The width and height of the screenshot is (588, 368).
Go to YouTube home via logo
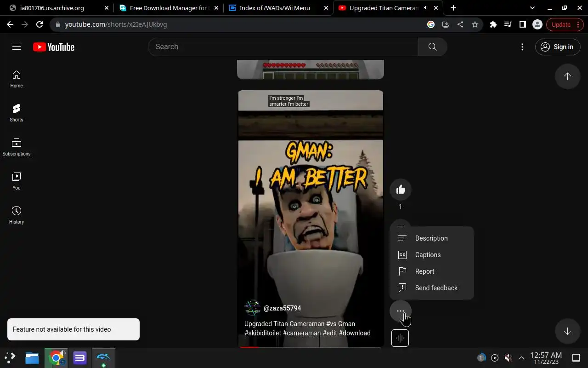point(54,47)
